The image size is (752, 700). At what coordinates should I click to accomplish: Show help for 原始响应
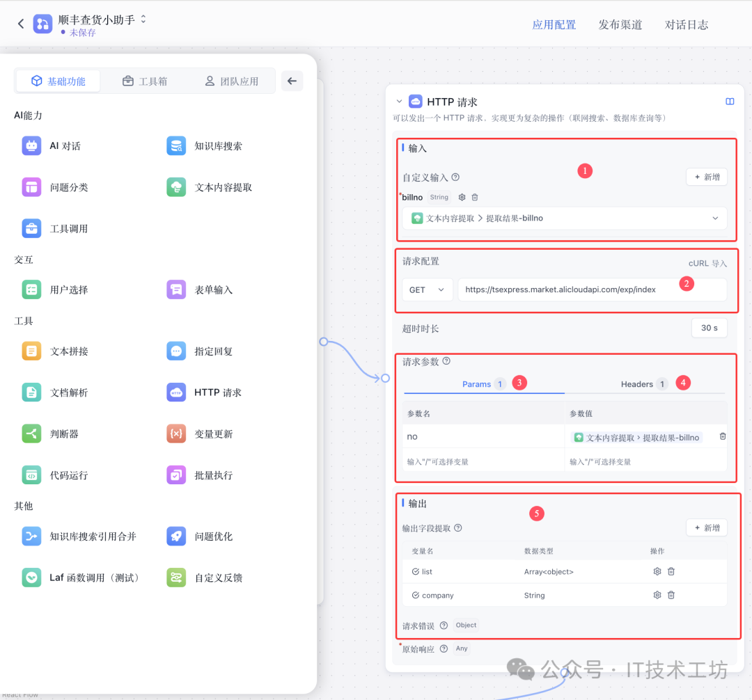(x=444, y=649)
